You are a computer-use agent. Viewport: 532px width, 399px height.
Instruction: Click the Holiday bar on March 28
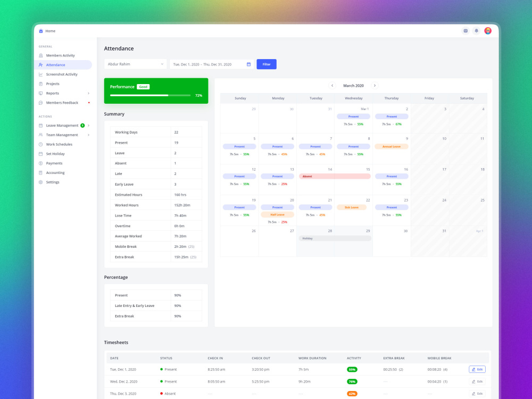[x=335, y=238]
